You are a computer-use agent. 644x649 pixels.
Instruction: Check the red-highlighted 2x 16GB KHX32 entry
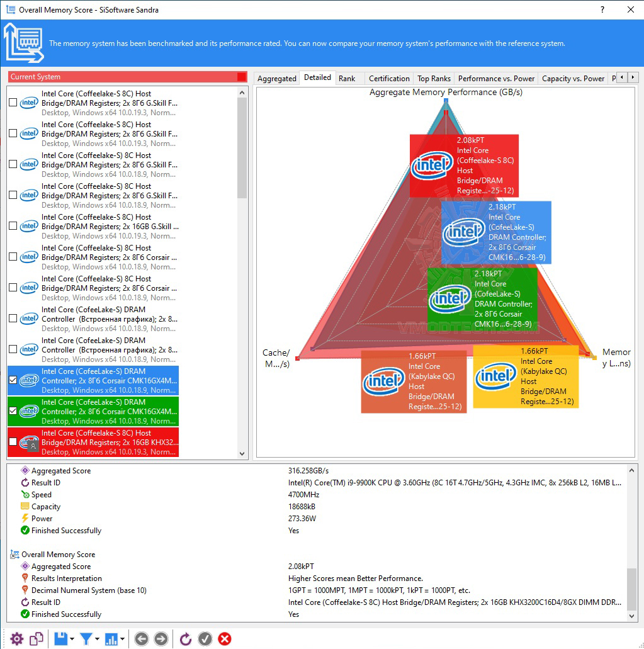[x=13, y=442]
